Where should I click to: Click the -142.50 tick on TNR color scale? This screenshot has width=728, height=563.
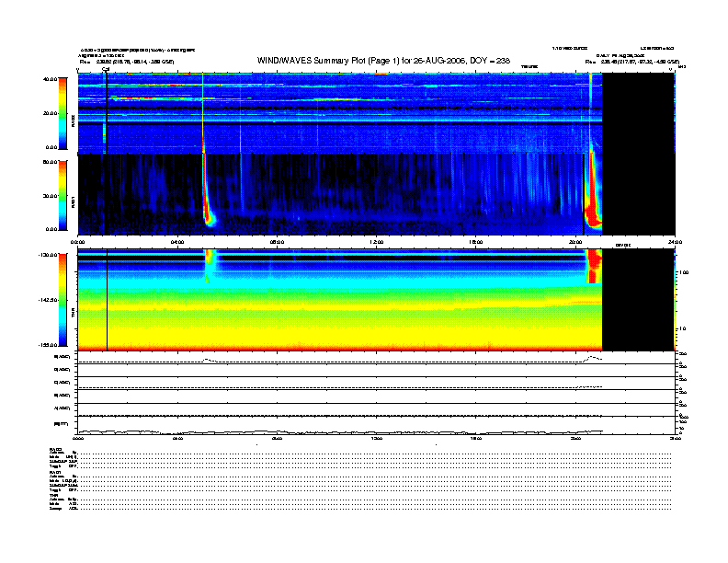(x=48, y=300)
